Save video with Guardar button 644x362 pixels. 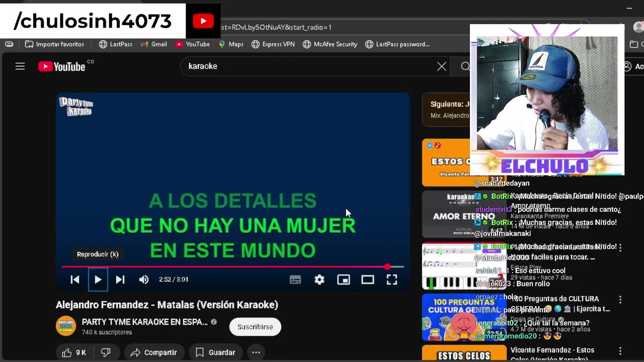(x=215, y=352)
